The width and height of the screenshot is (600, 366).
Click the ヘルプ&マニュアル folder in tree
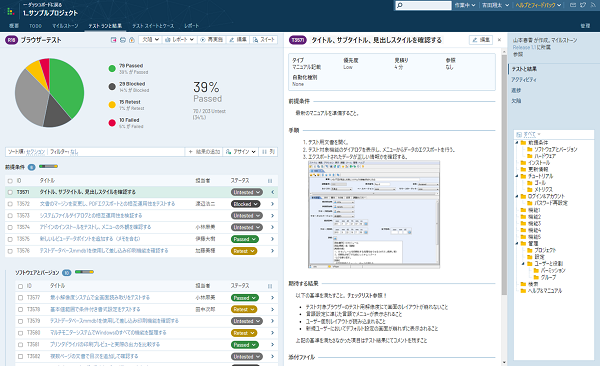tap(541, 291)
